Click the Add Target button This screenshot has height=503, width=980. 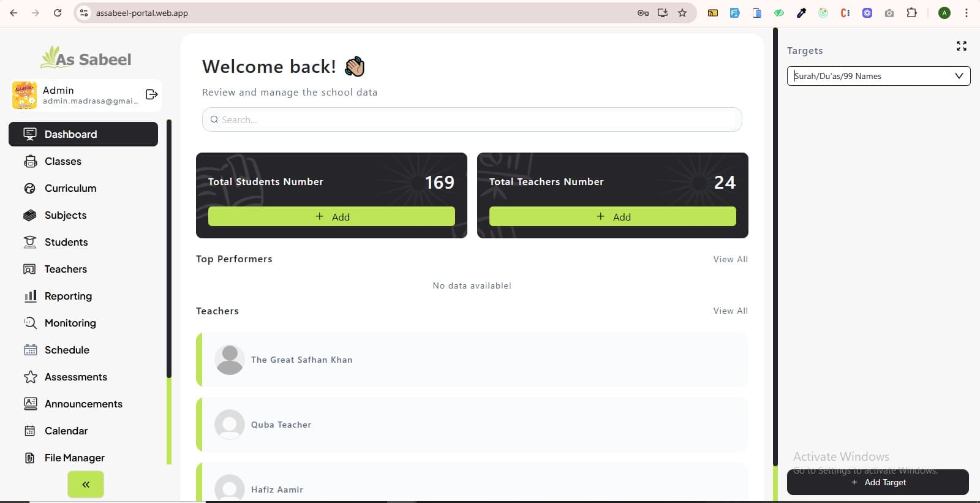(878, 482)
